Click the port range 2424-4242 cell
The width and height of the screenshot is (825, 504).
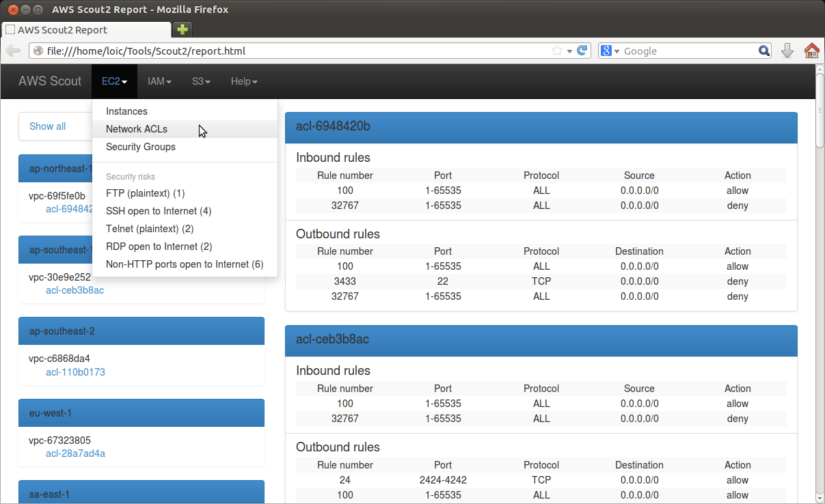(x=443, y=480)
